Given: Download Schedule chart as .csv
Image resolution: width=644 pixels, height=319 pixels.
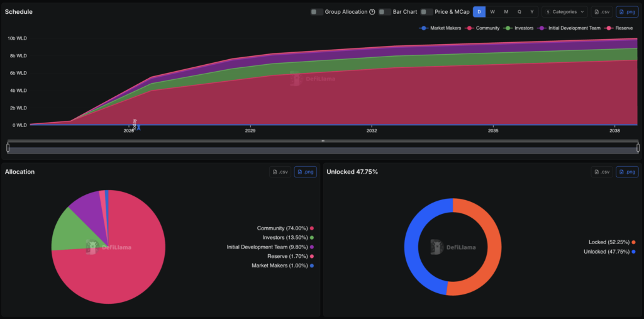Looking at the screenshot, I should pos(602,12).
